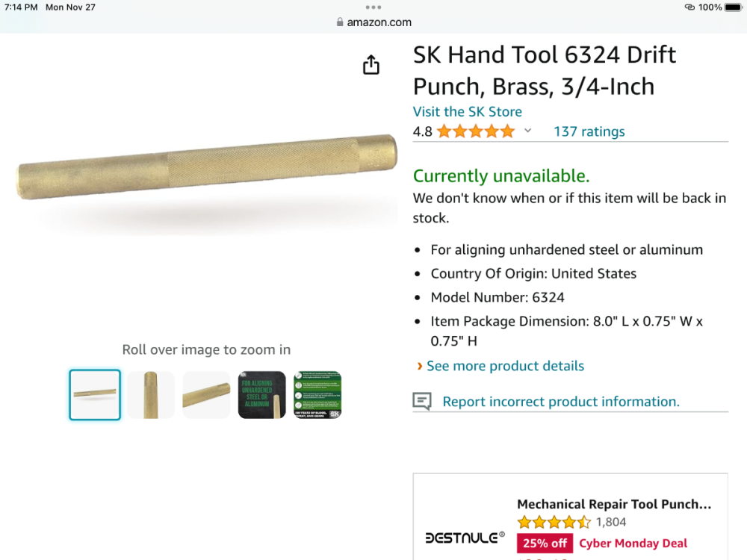Select the fourth black infographic thumbnail
The height and width of the screenshot is (560, 747).
[262, 395]
